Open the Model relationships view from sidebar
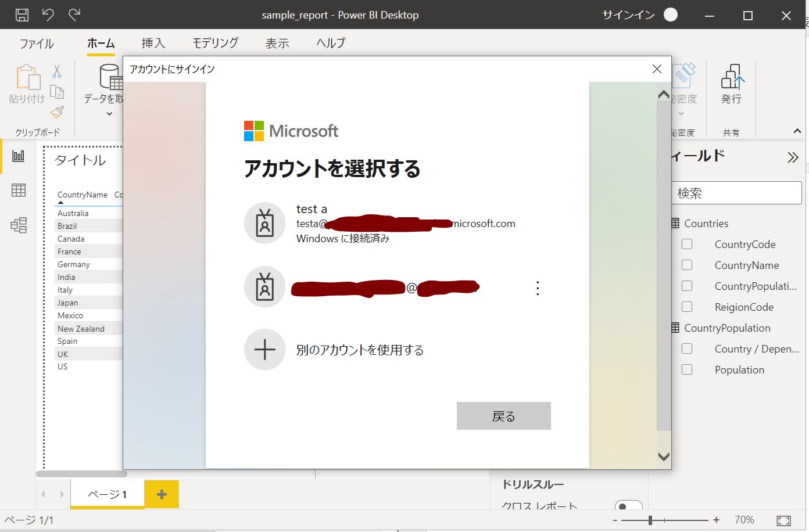This screenshot has width=809, height=532. (19, 225)
